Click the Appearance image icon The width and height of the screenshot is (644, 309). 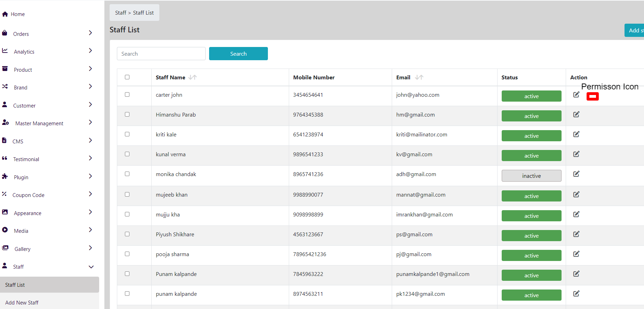pyautogui.click(x=5, y=212)
